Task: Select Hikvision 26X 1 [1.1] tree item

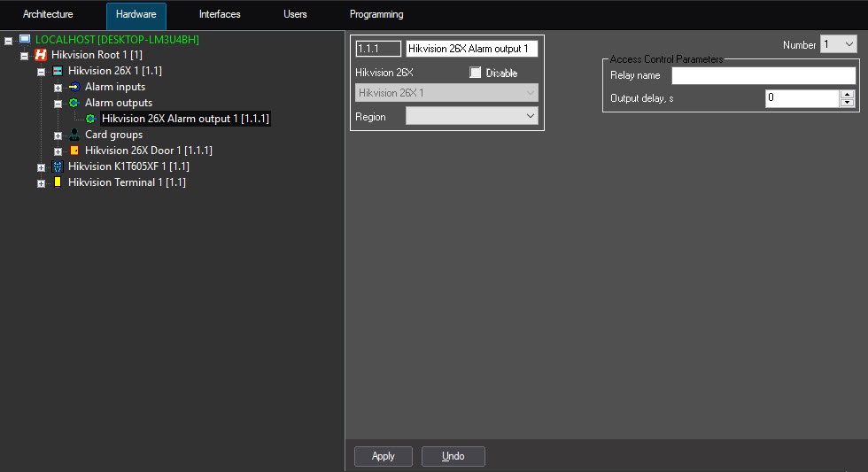Action: [114, 71]
